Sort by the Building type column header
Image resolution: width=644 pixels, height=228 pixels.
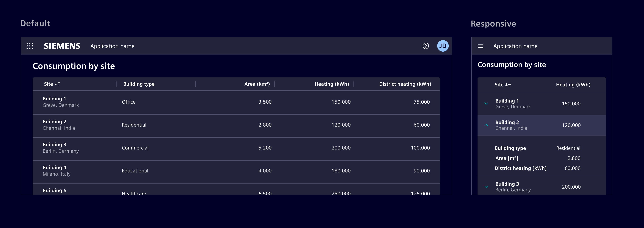(139, 84)
